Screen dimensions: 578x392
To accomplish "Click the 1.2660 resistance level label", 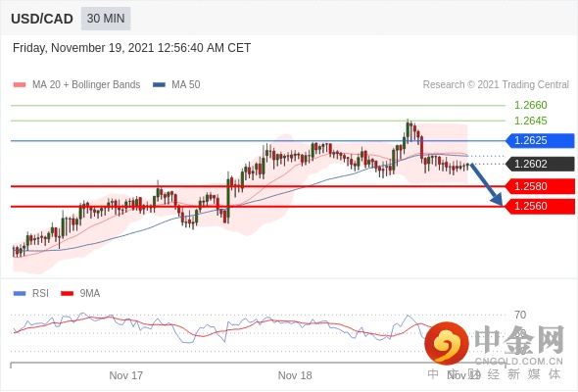I will pos(530,105).
